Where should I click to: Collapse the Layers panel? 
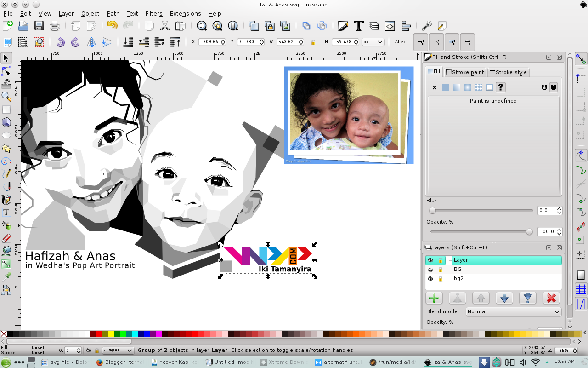pyautogui.click(x=548, y=247)
